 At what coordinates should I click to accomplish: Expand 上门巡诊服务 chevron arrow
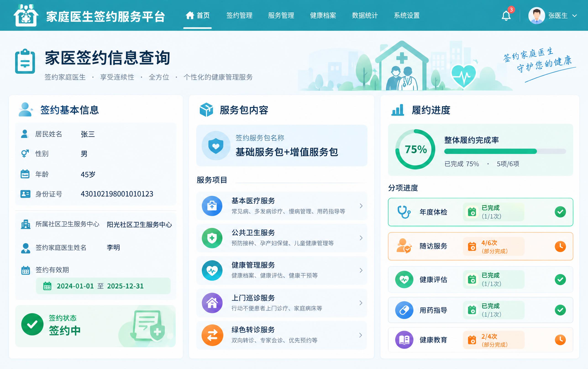click(361, 303)
